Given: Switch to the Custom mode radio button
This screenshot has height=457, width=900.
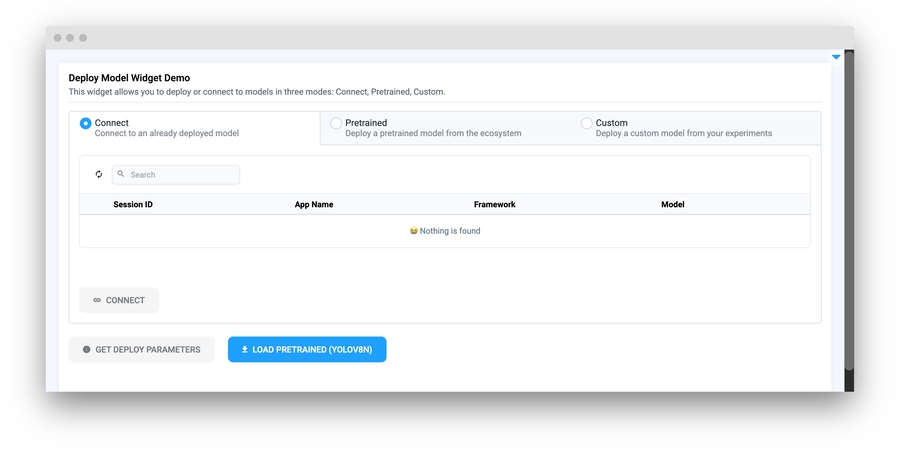Looking at the screenshot, I should pyautogui.click(x=587, y=123).
